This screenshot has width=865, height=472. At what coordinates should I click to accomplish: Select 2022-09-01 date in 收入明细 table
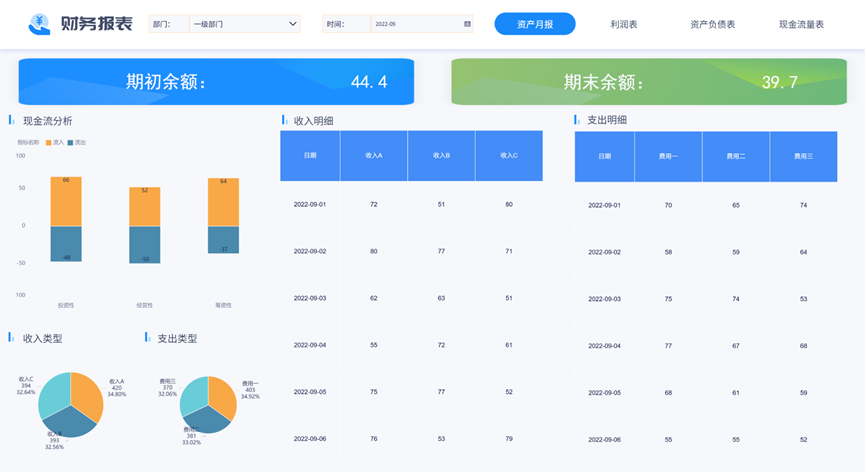(x=310, y=205)
